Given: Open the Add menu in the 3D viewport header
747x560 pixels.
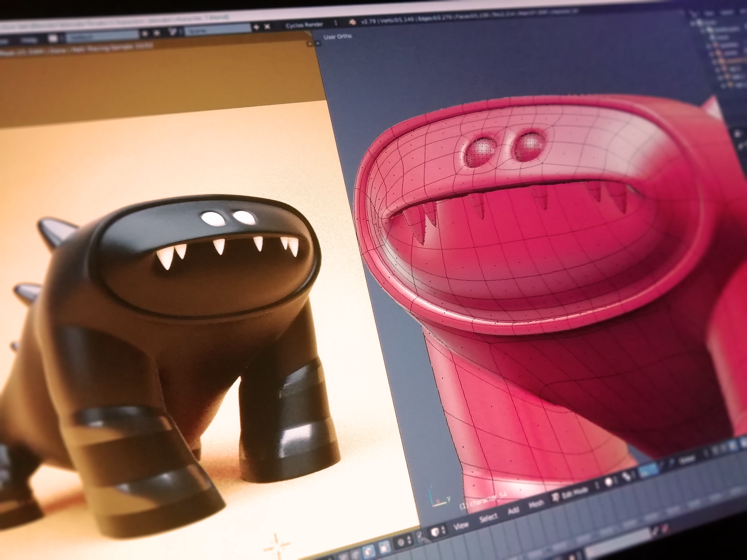Looking at the screenshot, I should click(x=513, y=510).
